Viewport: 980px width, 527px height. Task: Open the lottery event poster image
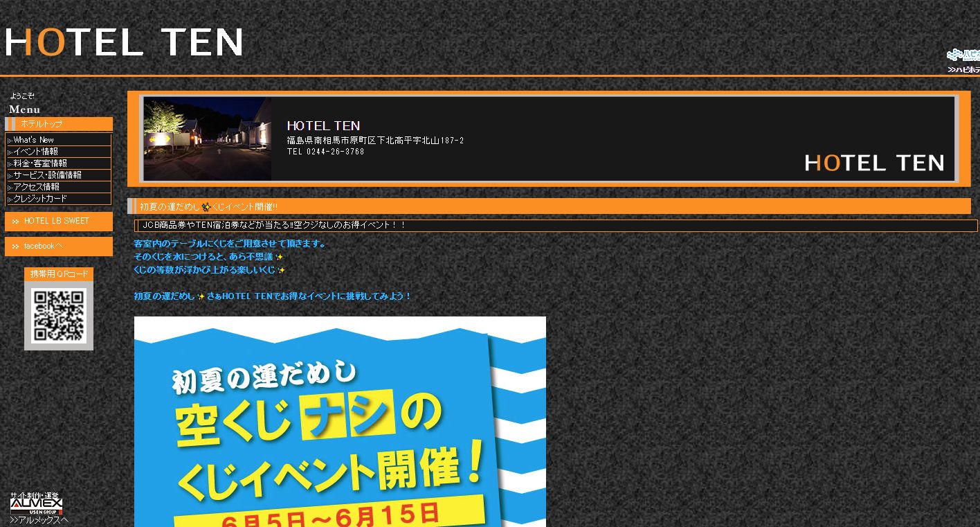tap(340, 422)
